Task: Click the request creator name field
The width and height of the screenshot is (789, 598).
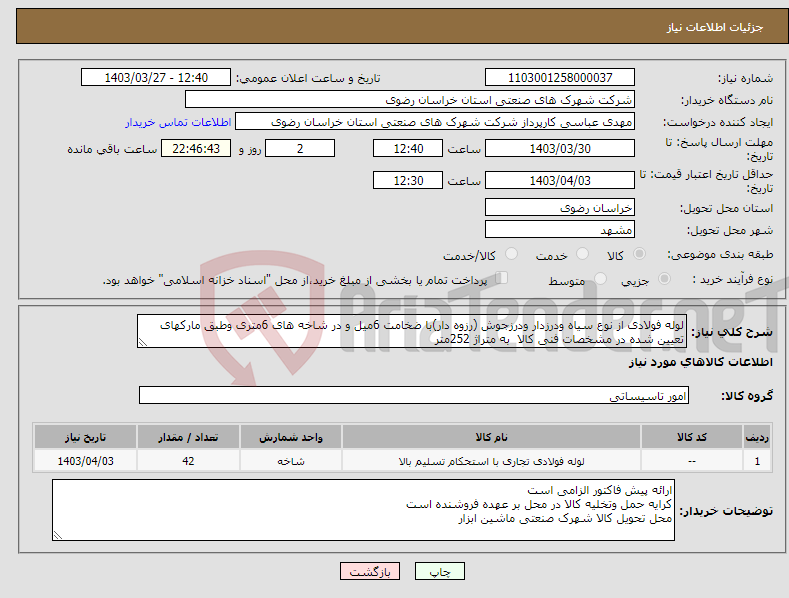Action: [x=435, y=122]
